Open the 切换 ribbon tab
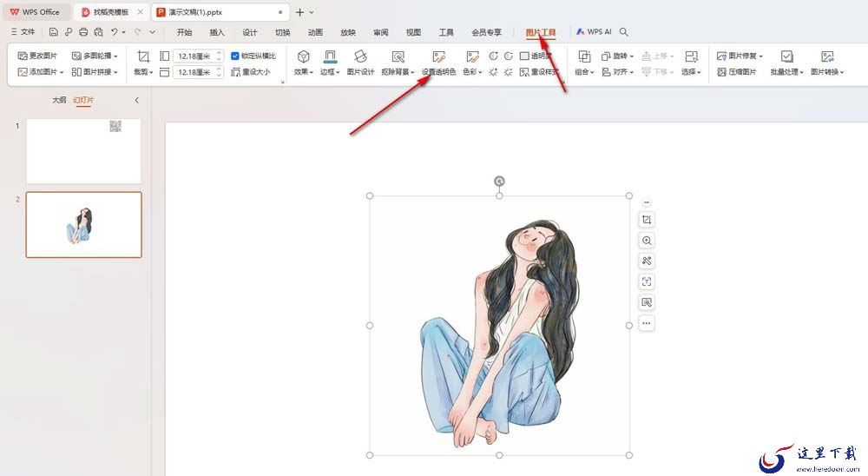The image size is (868, 476). 282,32
